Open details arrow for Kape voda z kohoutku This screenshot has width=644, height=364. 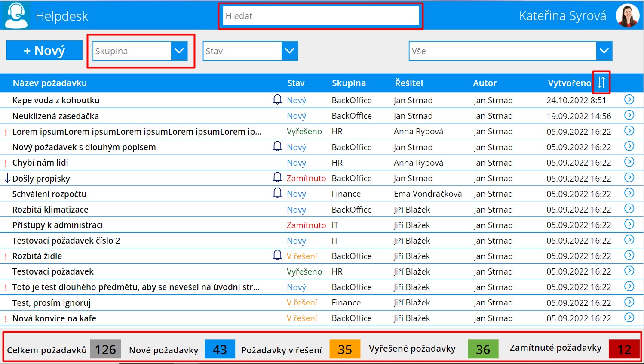pyautogui.click(x=629, y=100)
